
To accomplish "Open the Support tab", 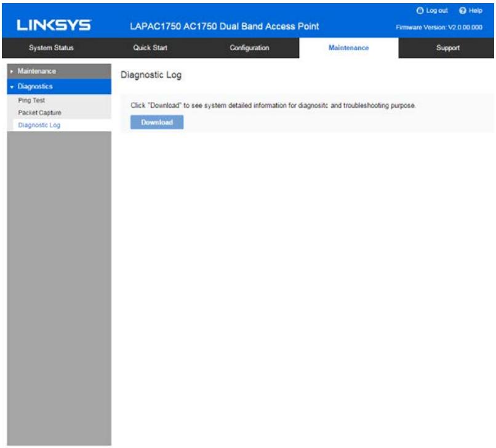I will (x=447, y=48).
